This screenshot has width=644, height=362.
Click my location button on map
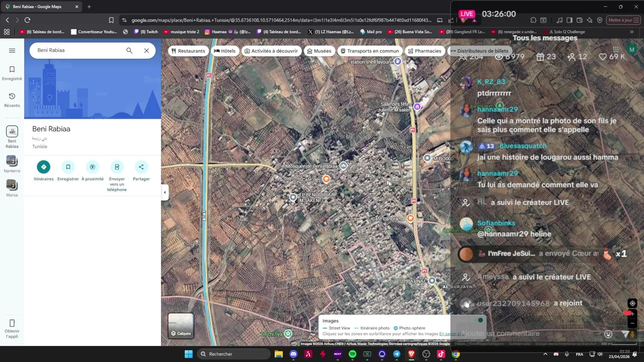pos(632,303)
